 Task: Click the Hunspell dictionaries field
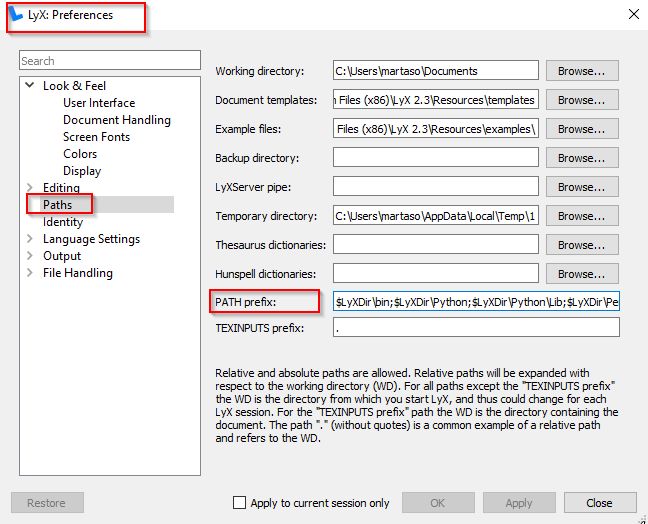436,274
